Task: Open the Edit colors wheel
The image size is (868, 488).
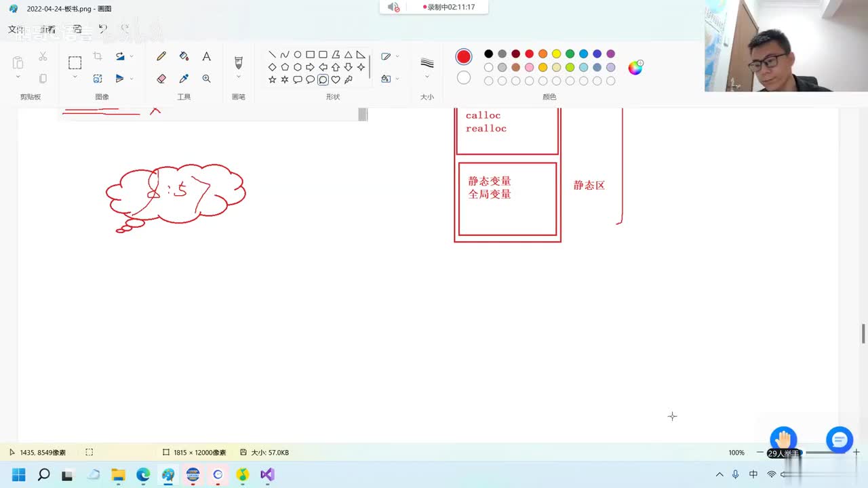Action: pos(635,67)
